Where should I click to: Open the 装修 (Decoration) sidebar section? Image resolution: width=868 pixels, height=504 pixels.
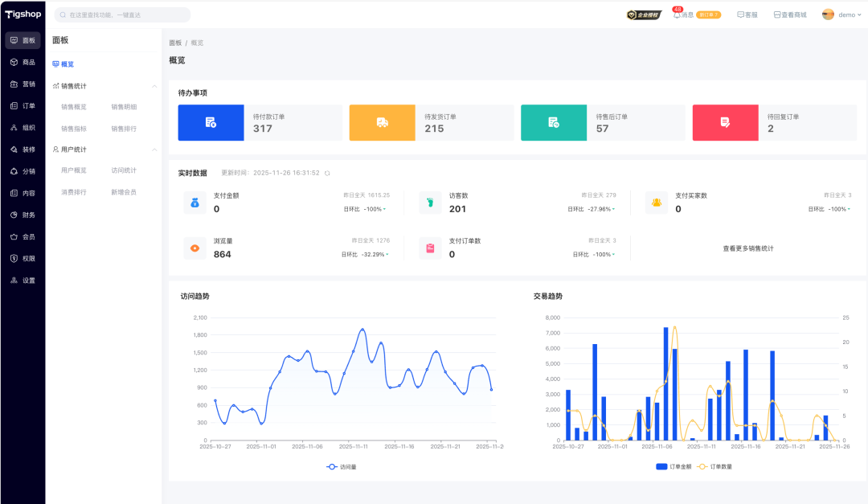(x=23, y=150)
